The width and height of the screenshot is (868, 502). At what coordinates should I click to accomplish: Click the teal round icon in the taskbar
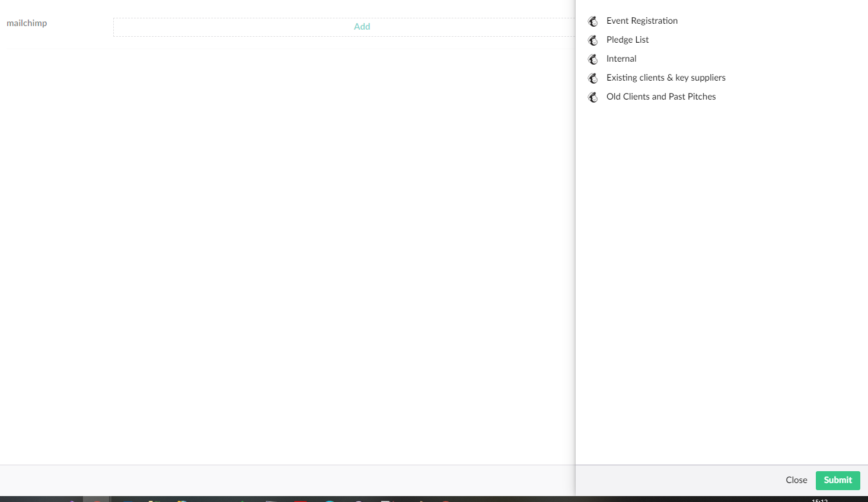[x=330, y=500]
